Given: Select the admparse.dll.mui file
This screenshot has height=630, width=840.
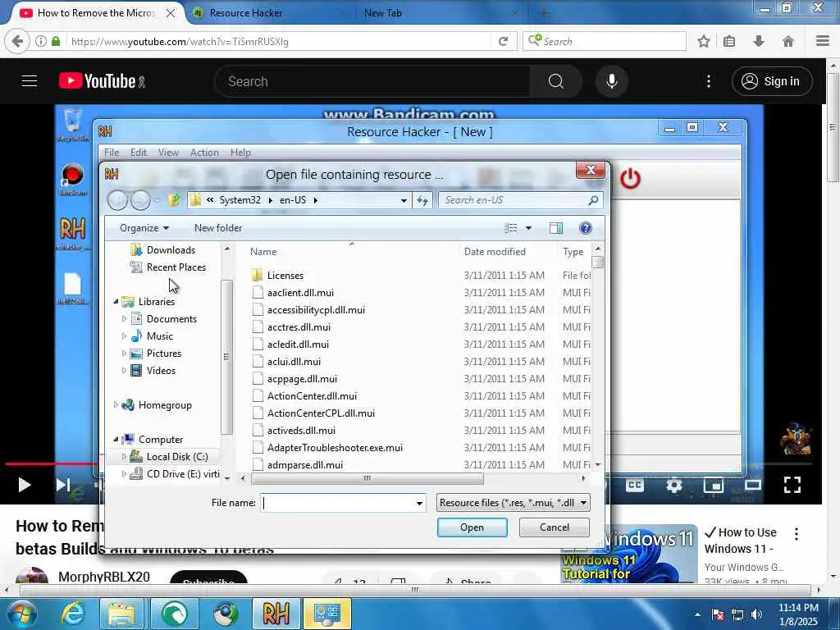Looking at the screenshot, I should pos(305,465).
